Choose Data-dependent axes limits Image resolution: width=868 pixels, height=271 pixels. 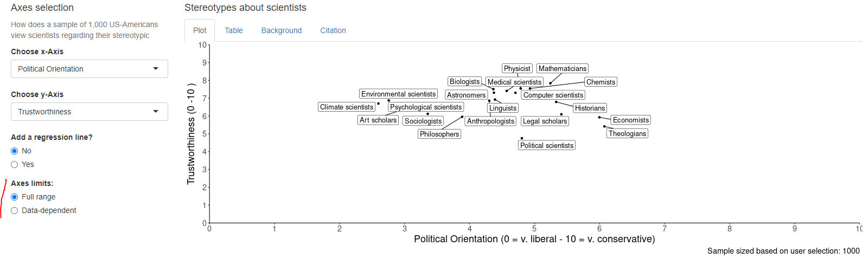(x=15, y=210)
